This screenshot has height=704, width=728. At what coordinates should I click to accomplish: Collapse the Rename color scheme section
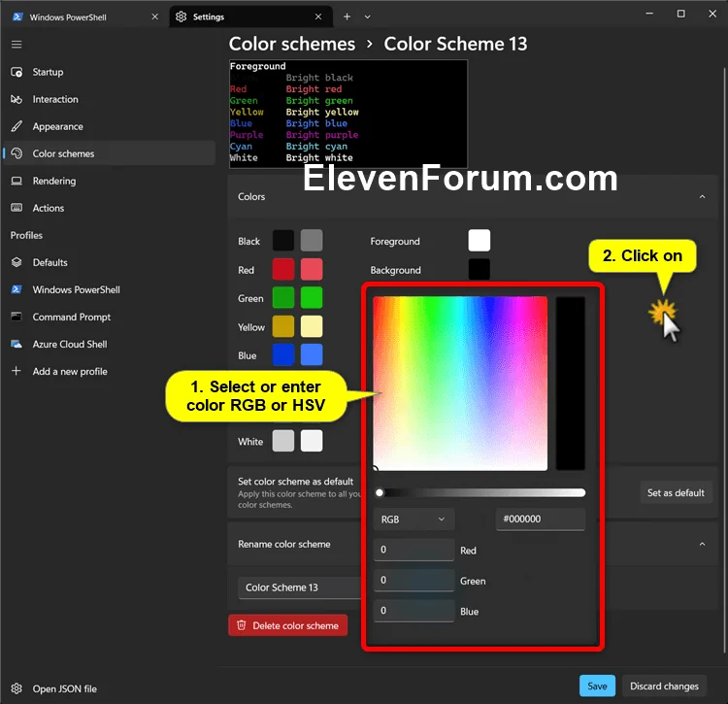(702, 544)
